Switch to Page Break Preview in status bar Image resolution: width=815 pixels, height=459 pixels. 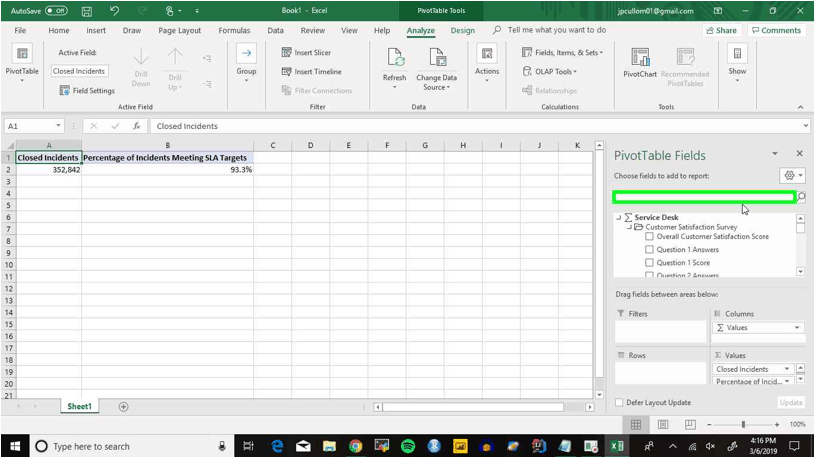(690, 425)
